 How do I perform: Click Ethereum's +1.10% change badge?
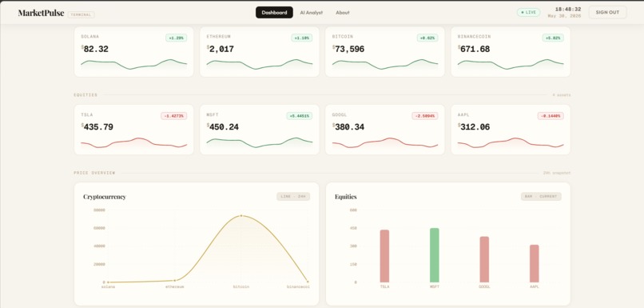(x=302, y=38)
